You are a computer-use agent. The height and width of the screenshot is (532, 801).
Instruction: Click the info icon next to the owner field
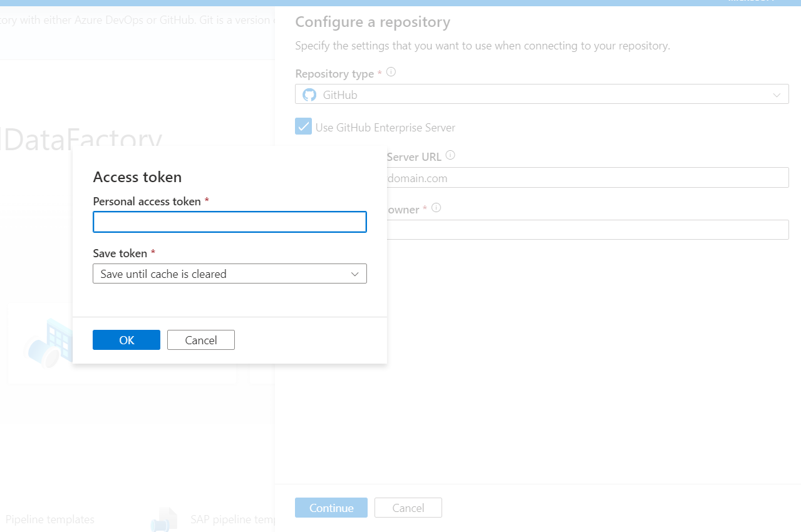[436, 207]
